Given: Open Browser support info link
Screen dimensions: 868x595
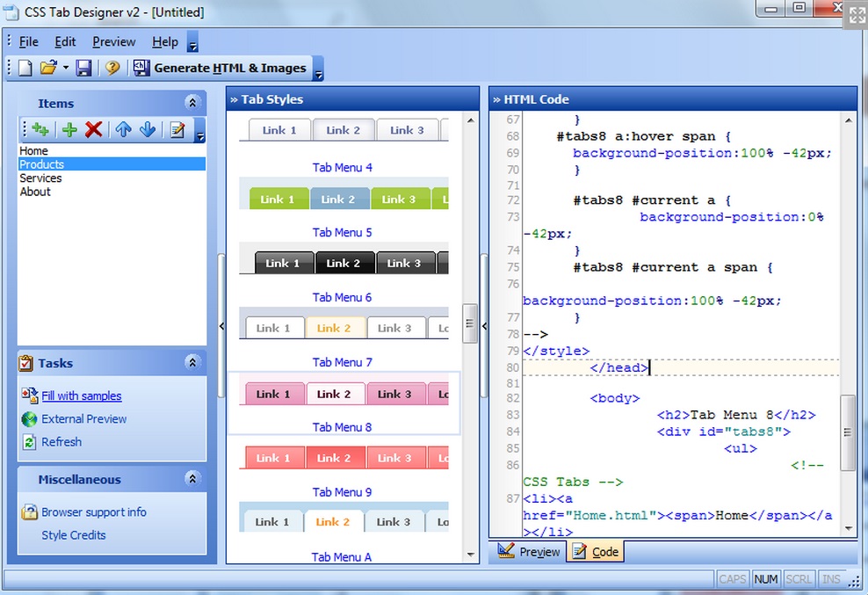Looking at the screenshot, I should pyautogui.click(x=94, y=512).
